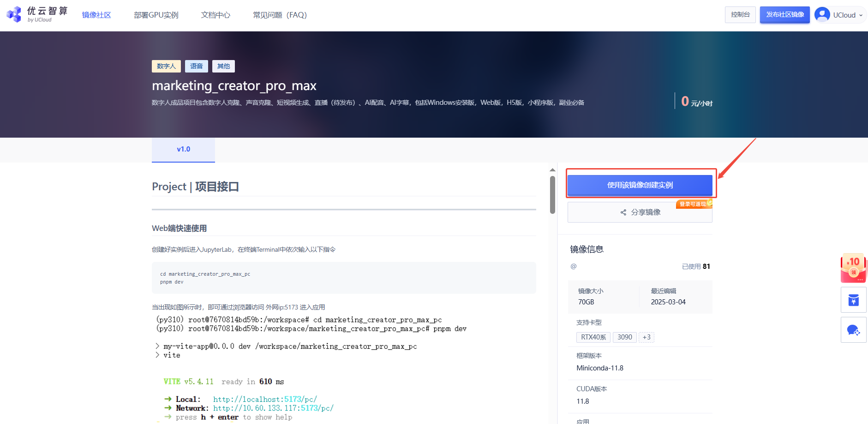Viewport: 868px width, 424px height.
Task: Click the 登录可返现 badge
Action: click(x=694, y=204)
